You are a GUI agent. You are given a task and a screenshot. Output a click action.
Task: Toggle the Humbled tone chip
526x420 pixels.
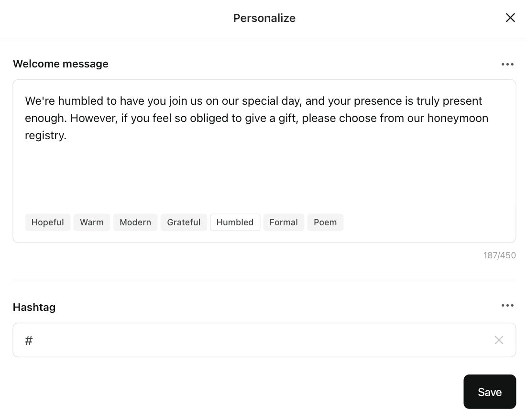(x=235, y=222)
